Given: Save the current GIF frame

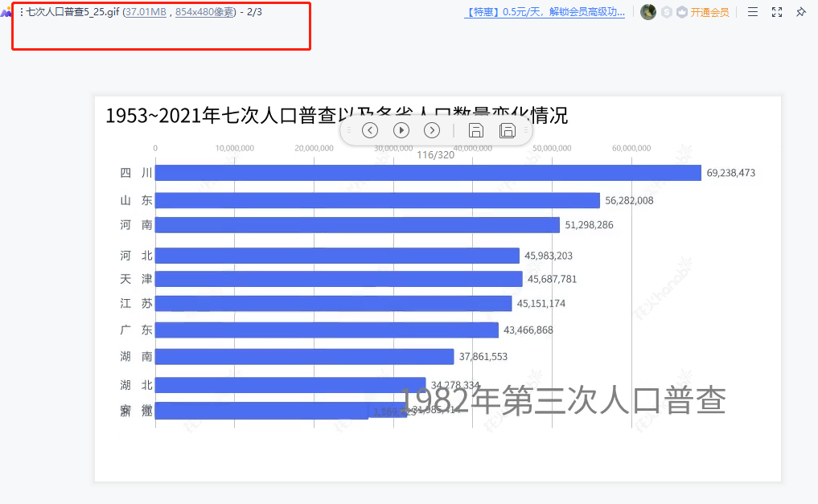Looking at the screenshot, I should pos(475,130).
